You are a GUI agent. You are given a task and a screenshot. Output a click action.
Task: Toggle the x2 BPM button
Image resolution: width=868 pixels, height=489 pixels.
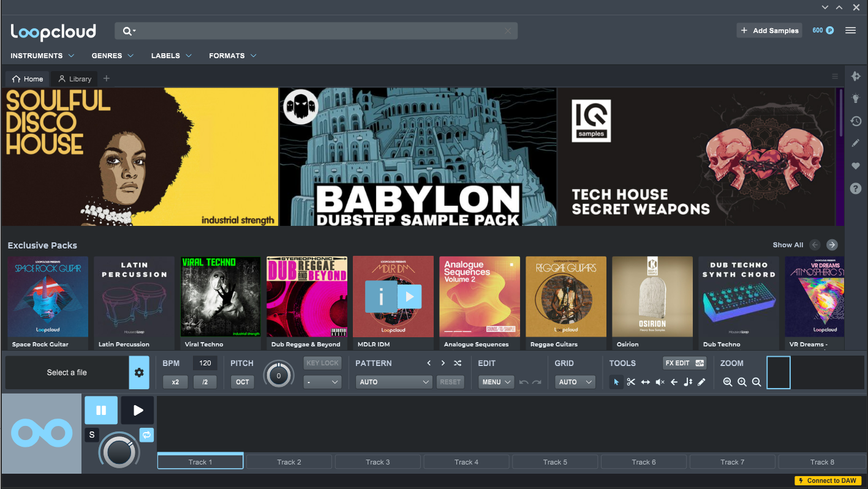click(175, 382)
